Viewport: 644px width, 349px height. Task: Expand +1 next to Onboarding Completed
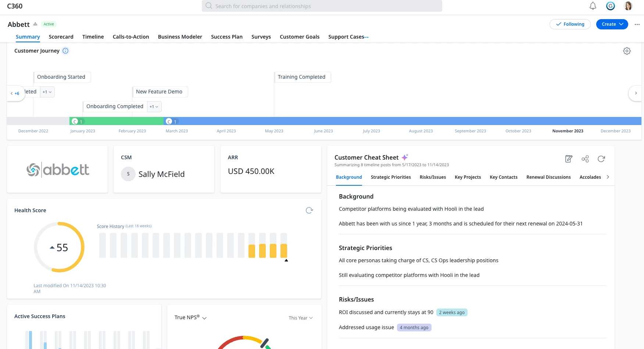pos(154,107)
